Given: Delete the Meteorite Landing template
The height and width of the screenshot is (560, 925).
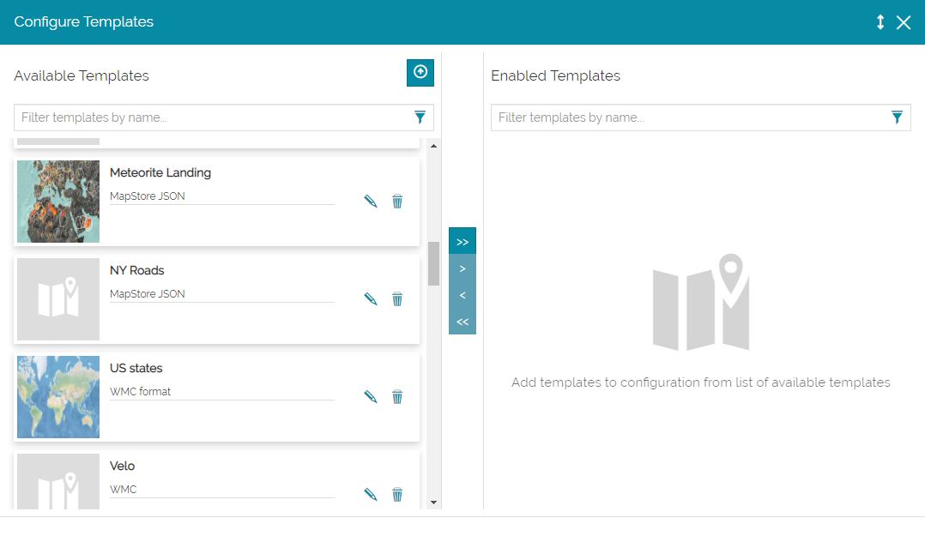Looking at the screenshot, I should click(x=397, y=202).
